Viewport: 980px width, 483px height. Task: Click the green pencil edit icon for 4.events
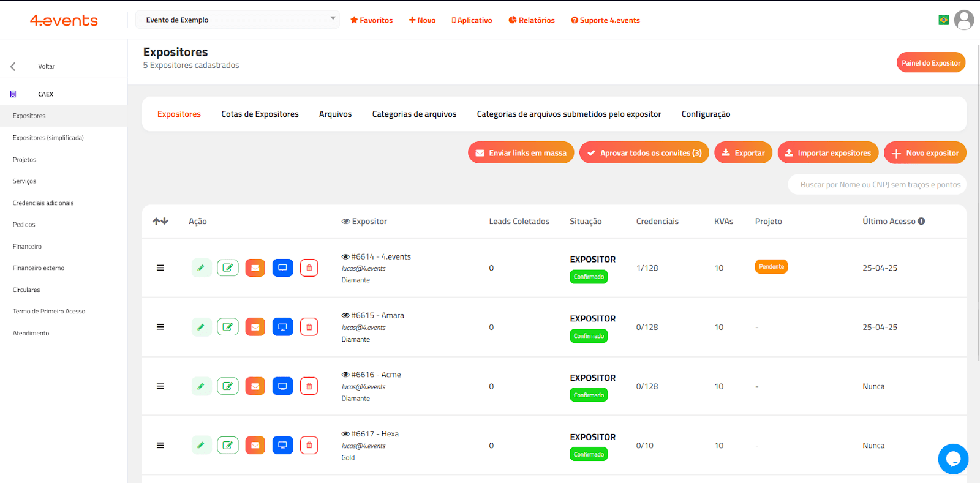[201, 268]
